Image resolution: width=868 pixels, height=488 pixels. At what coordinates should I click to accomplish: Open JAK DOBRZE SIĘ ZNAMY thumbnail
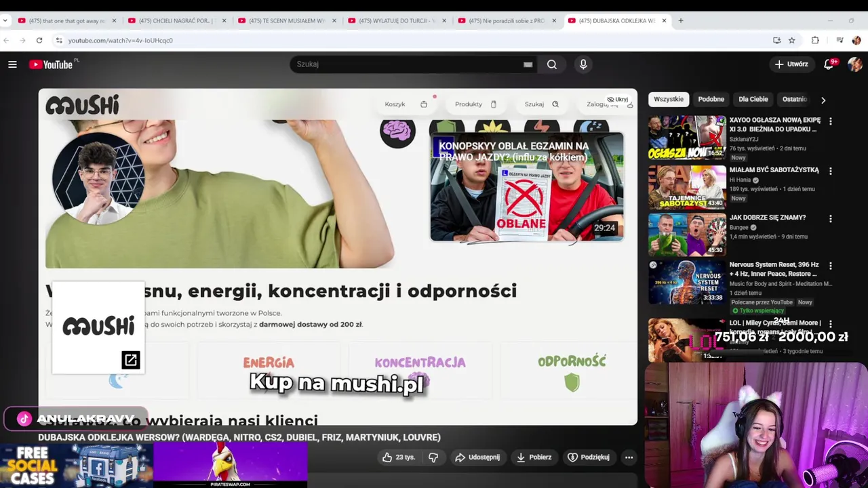pos(686,235)
